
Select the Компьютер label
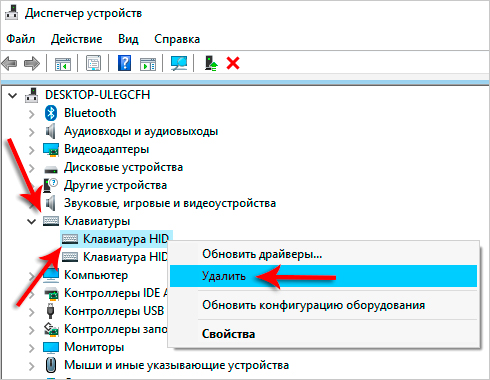[x=96, y=275]
